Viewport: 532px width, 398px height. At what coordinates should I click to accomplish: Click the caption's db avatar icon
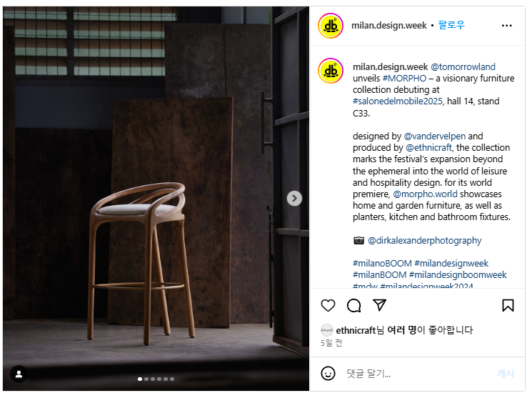click(331, 71)
